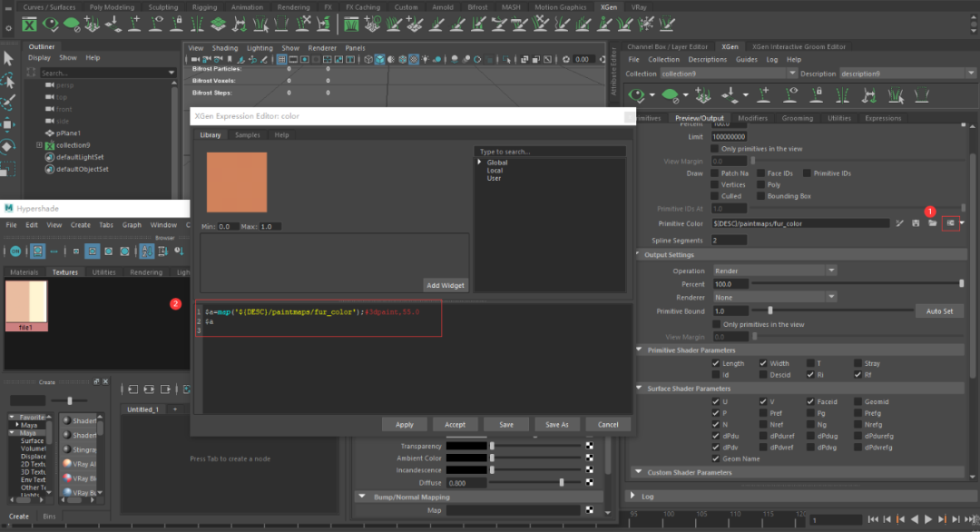Click the Type to search field in Expression Editor

click(550, 152)
